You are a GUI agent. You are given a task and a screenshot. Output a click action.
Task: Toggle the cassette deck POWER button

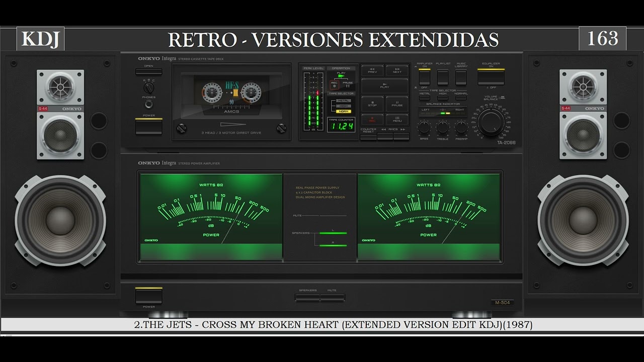pyautogui.click(x=148, y=126)
